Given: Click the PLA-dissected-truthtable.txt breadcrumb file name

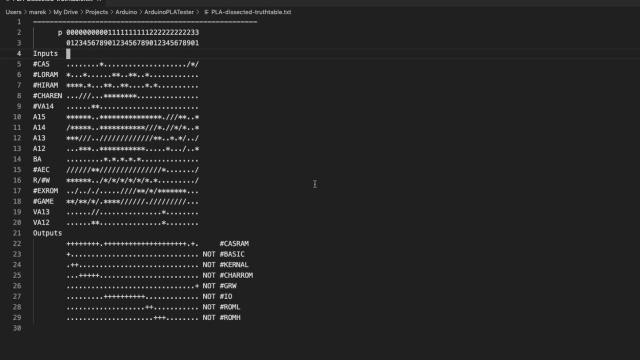Looking at the screenshot, I should (x=251, y=12).
